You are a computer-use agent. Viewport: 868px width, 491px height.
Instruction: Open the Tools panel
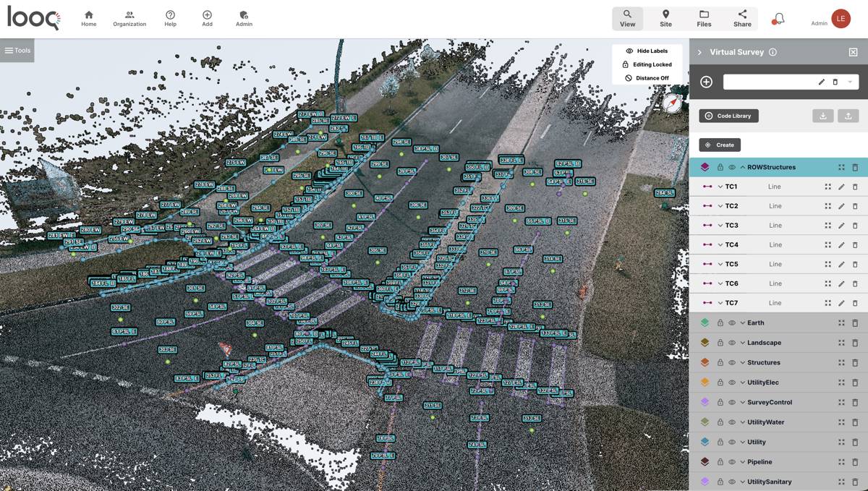click(x=17, y=50)
